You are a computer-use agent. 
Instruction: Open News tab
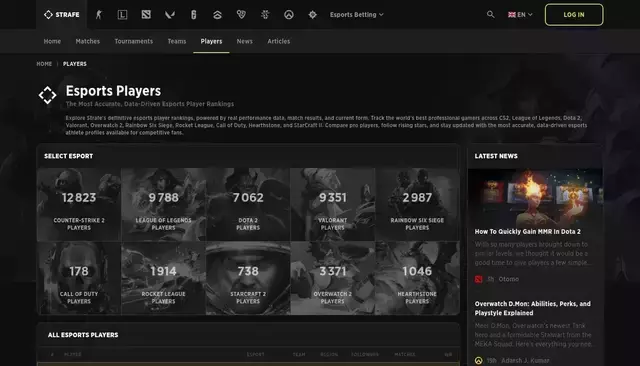(244, 41)
